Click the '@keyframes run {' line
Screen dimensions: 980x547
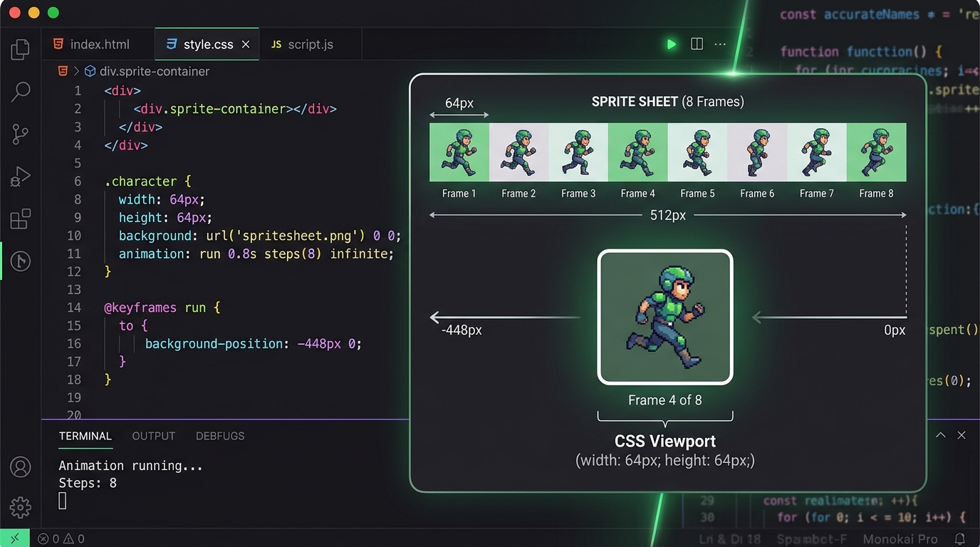(162, 308)
